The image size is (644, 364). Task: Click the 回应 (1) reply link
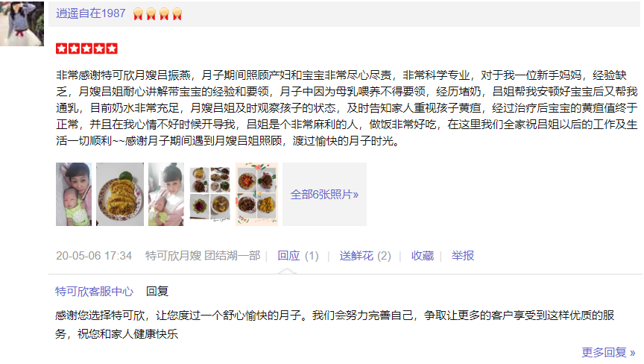(x=298, y=256)
